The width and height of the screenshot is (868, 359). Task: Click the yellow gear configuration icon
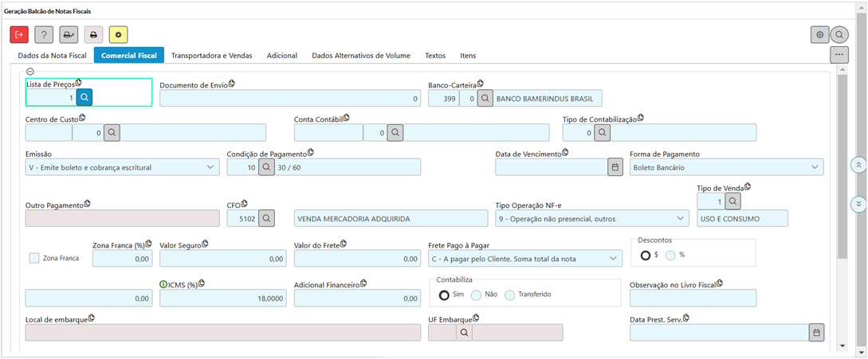[118, 35]
